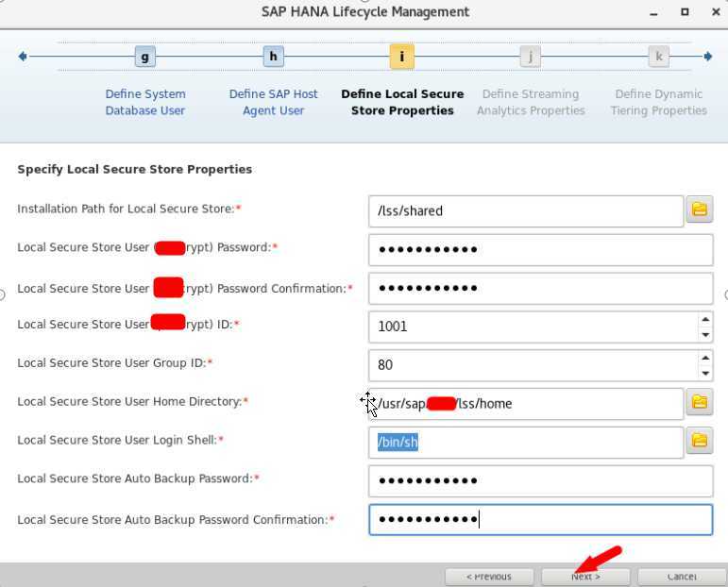Focus Installation Path field with /lss/shared
Image resolution: width=728 pixels, height=587 pixels.
tap(526, 211)
